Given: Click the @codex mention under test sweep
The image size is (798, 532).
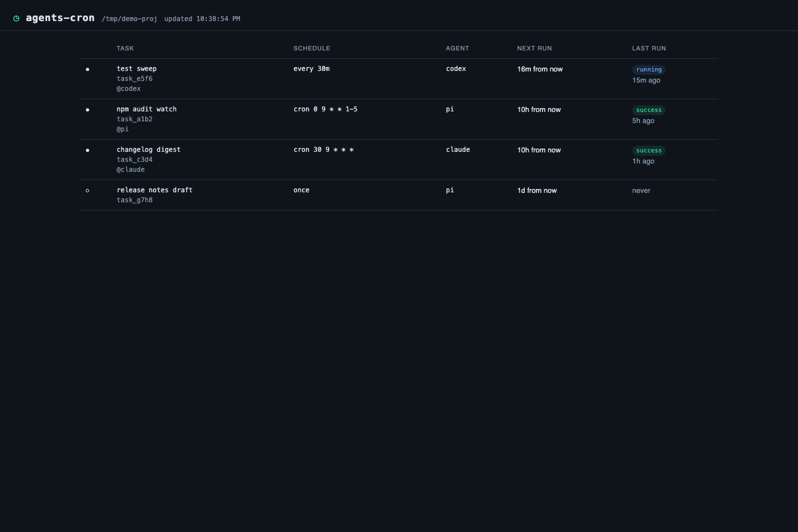Looking at the screenshot, I should coord(129,89).
